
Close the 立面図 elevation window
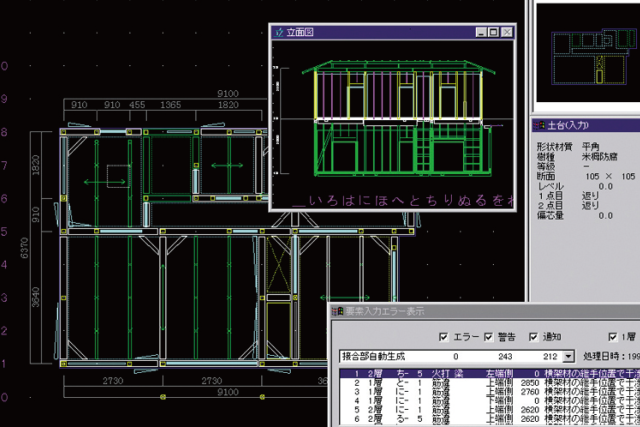click(x=506, y=33)
